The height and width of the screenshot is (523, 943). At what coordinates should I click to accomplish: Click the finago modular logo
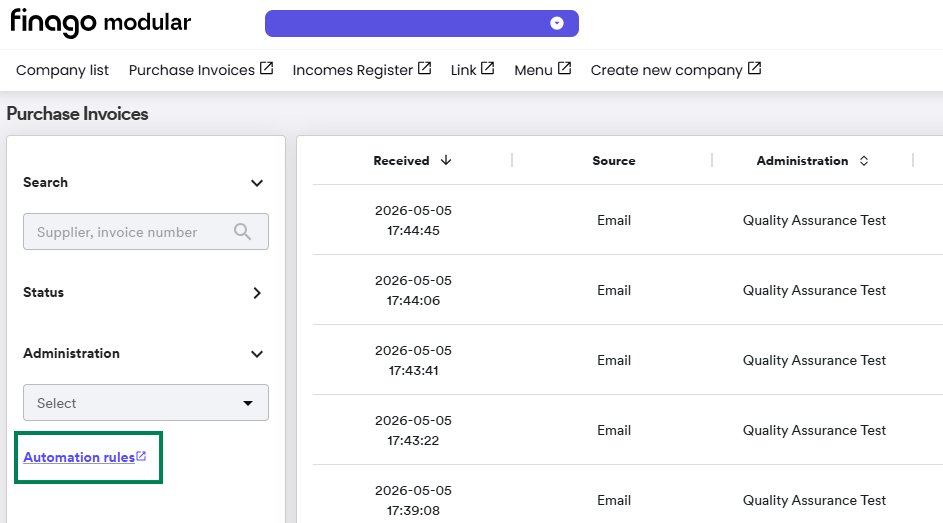pos(100,23)
